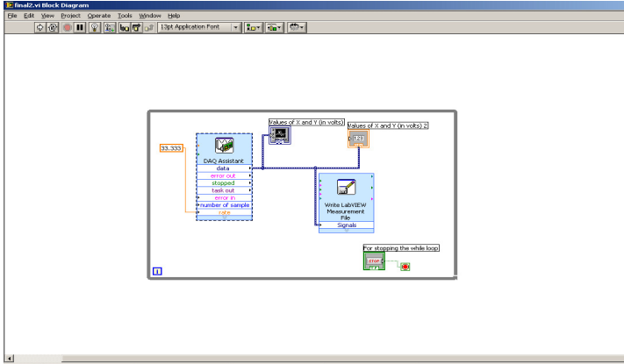Click the Pause button

(80, 27)
